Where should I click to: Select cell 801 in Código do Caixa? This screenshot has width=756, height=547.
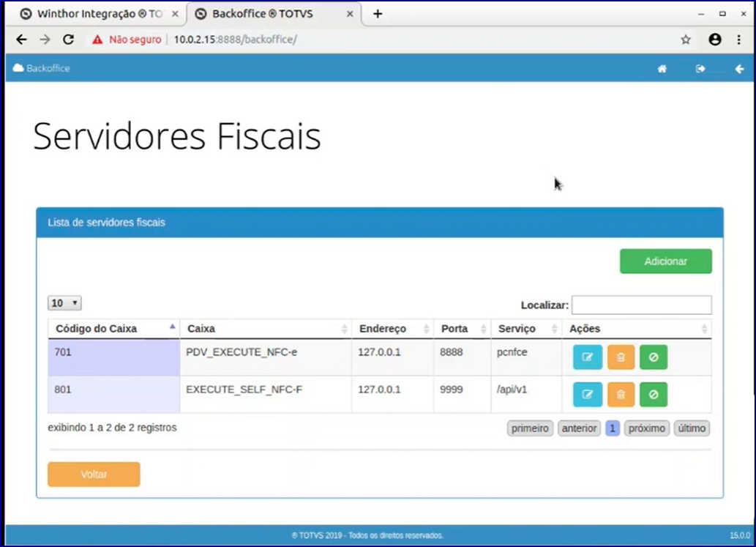click(x=113, y=395)
